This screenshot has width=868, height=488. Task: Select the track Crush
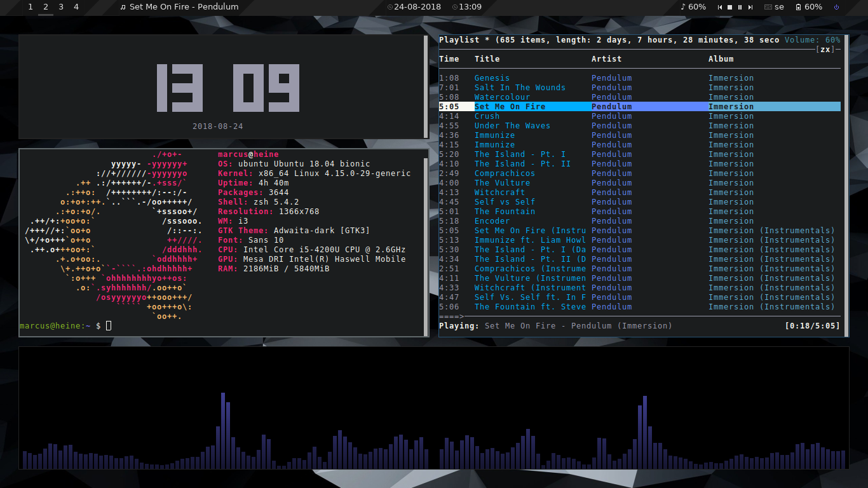pos(639,116)
